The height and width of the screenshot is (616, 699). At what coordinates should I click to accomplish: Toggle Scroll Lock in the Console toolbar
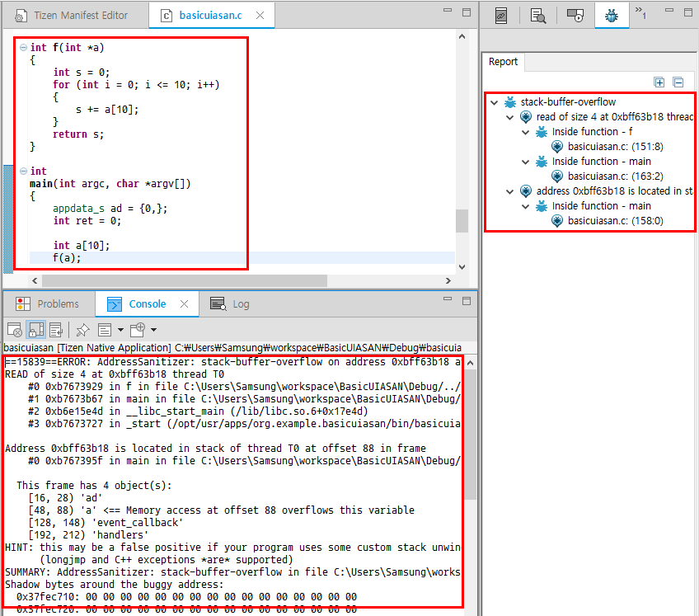(x=35, y=329)
